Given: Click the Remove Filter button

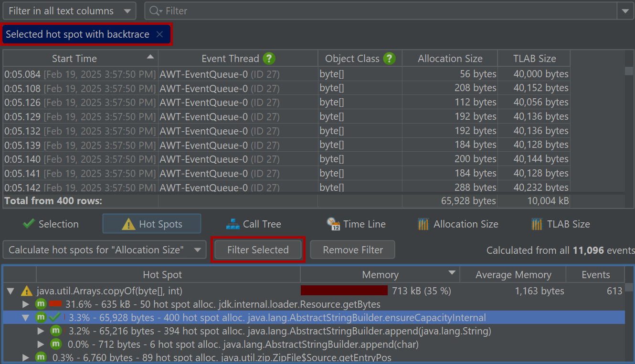Looking at the screenshot, I should point(353,250).
